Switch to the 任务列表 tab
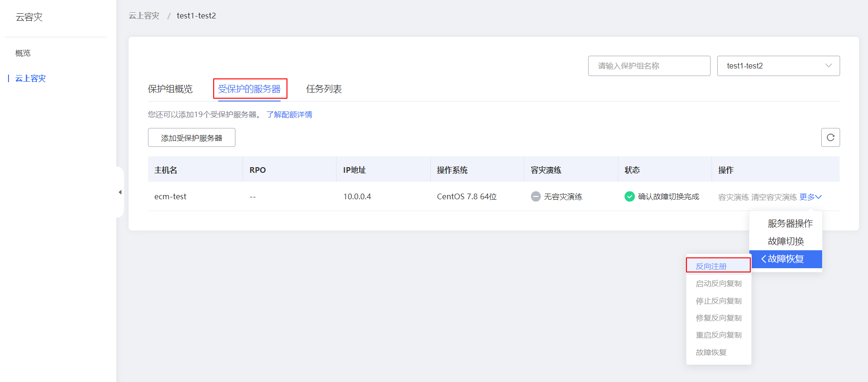 324,89
